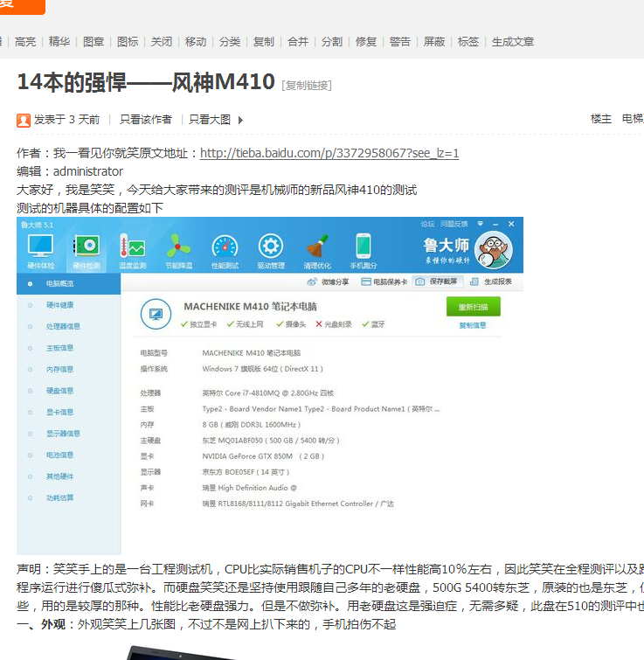Choose 精华 in the moderation toolbar
Image resolution: width=644 pixels, height=660 pixels.
click(x=59, y=42)
